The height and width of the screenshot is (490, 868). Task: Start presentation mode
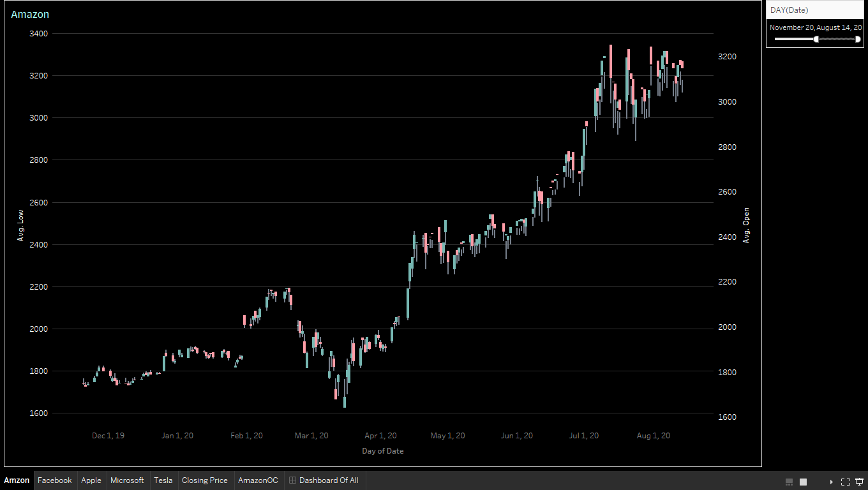click(859, 481)
